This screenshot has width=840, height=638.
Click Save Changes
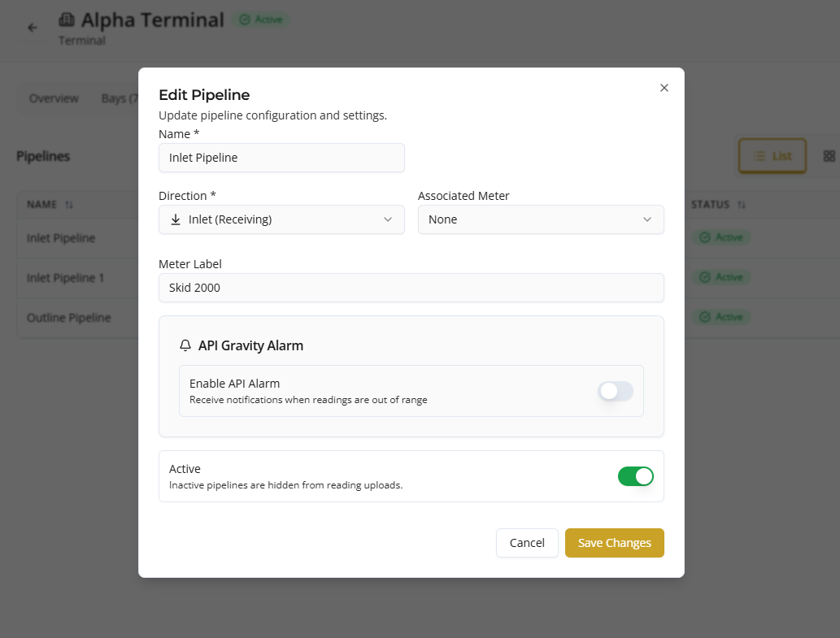615,543
